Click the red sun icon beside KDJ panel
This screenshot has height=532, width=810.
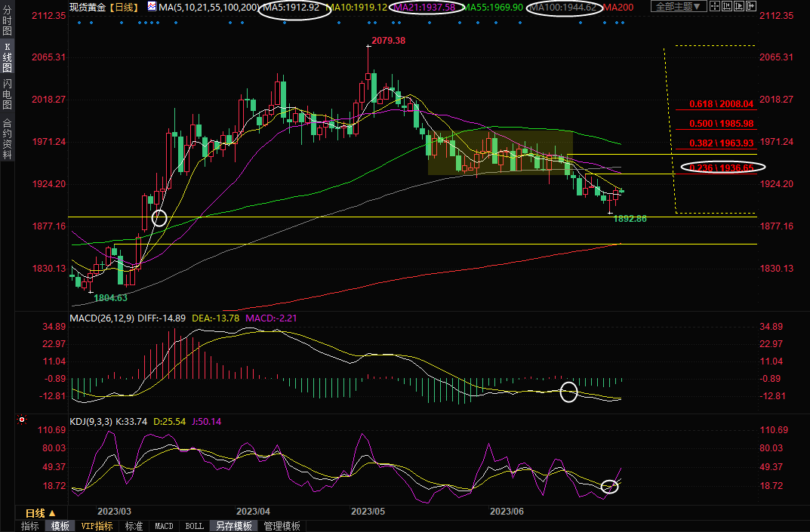pos(21,420)
